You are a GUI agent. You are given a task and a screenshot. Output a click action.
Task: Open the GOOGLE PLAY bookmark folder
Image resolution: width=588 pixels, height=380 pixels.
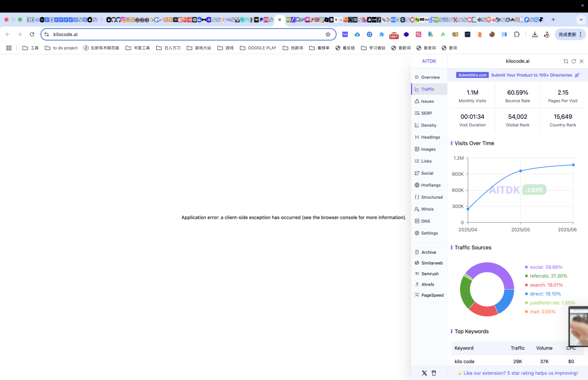click(258, 48)
